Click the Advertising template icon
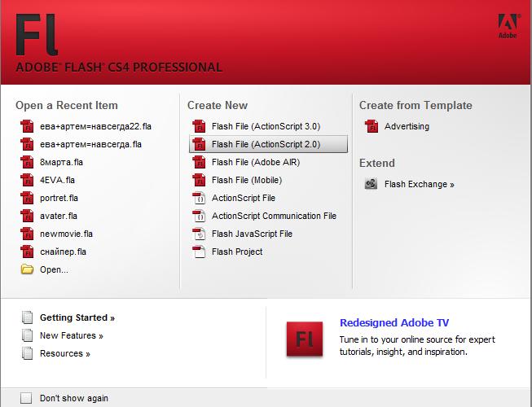The image size is (532, 407). [372, 126]
